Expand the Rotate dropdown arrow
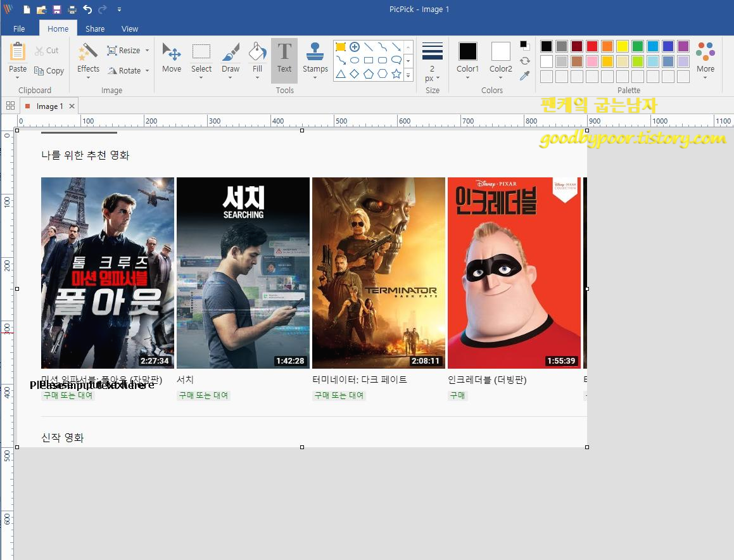This screenshot has height=560, width=734. coord(147,71)
